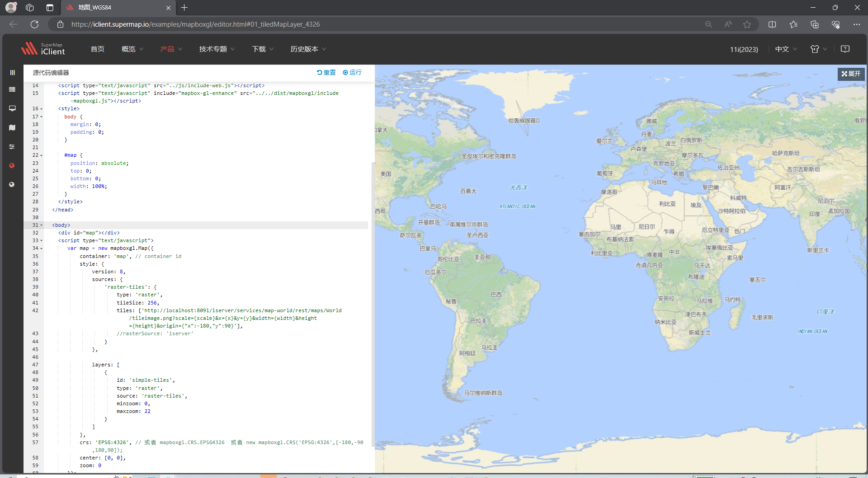The width and height of the screenshot is (868, 478).
Task: Collapse code fold at line 22
Action: [42, 155]
